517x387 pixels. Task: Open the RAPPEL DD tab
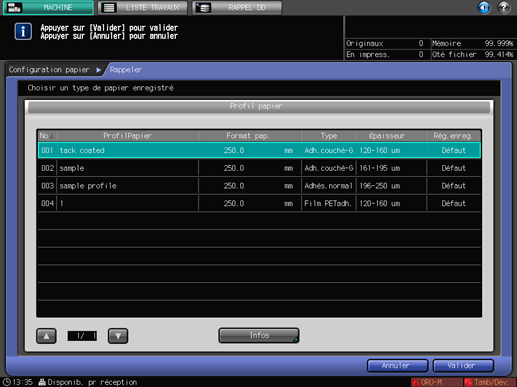point(237,7)
